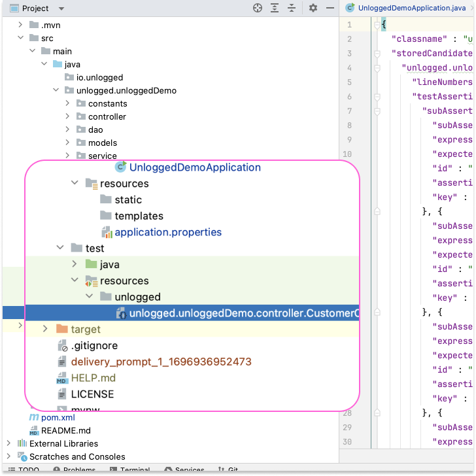Open application.properties file
The image size is (476, 476).
[167, 232]
